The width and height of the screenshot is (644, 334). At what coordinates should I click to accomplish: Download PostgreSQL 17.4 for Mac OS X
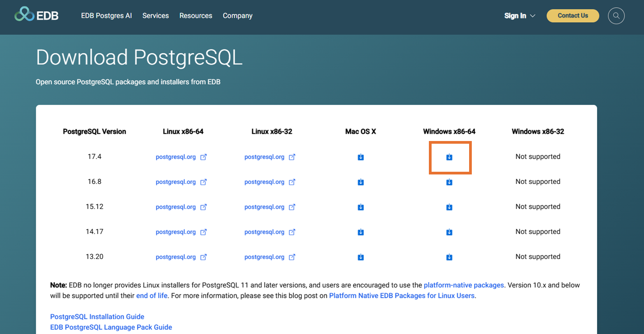pos(361,157)
